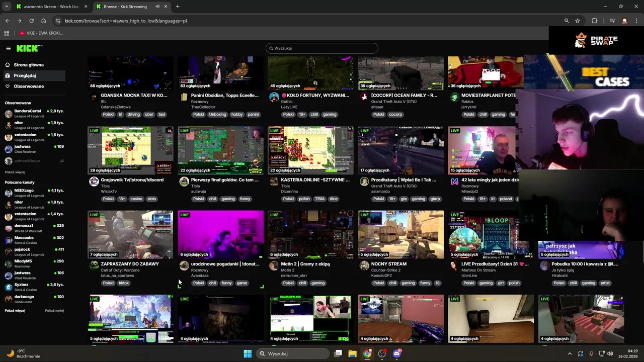644x362 pixels.
Task: Click tiktok tag under ZAPRASZAMY DO ZABAWY
Action: pos(124,283)
